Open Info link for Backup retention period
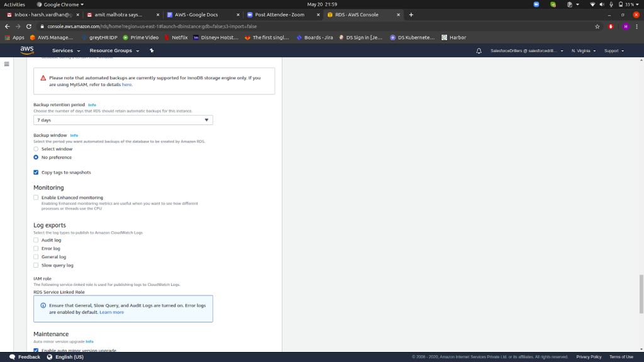Image resolution: width=644 pixels, height=362 pixels. [x=92, y=105]
